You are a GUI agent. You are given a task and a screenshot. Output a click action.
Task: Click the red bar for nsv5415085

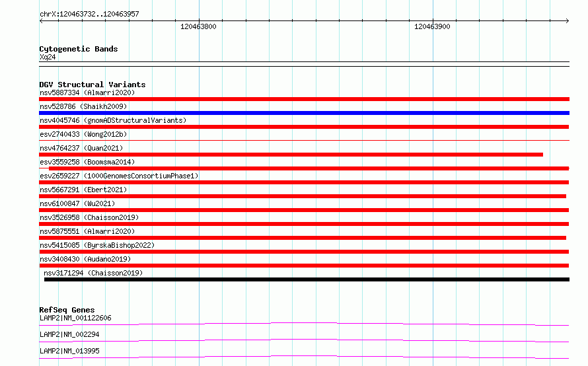[x=304, y=252]
